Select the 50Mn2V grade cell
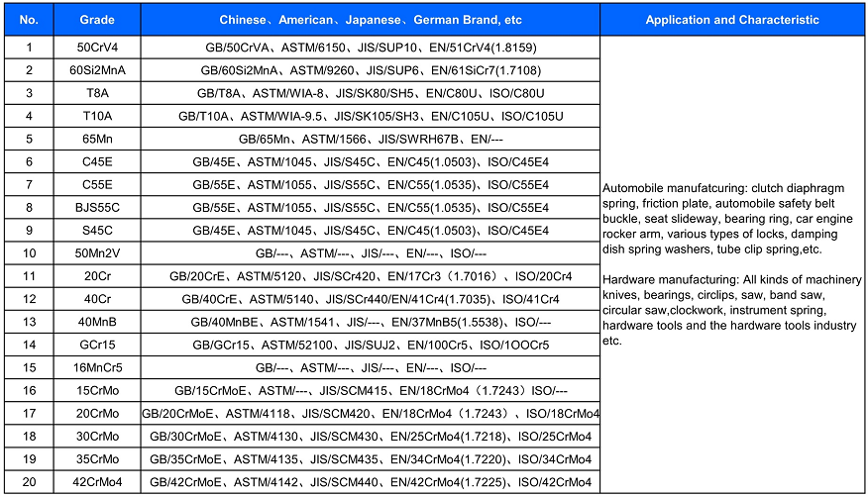 (97, 253)
